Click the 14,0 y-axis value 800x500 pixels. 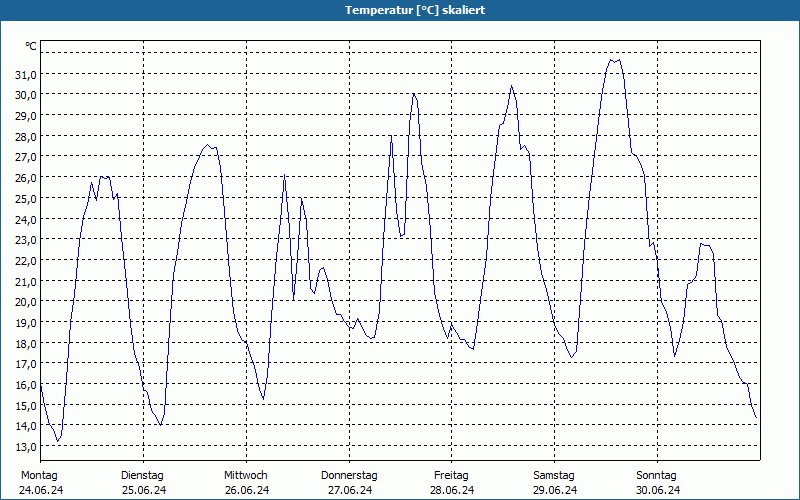click(26, 426)
